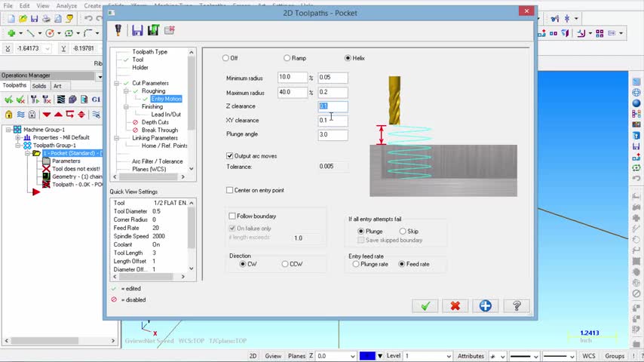Click the green plus create point icon
644x362 pixels.
pyautogui.click(x=11, y=33)
